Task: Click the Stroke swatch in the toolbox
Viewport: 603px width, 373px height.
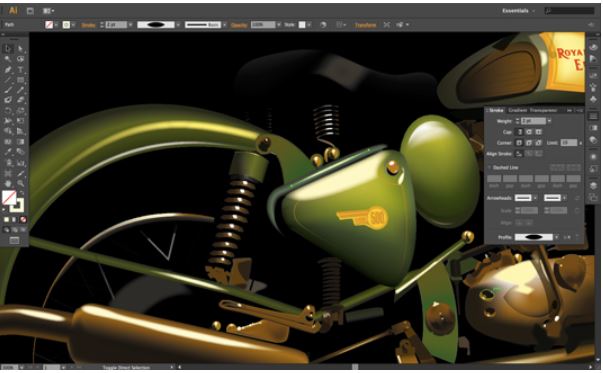Action: [x=17, y=206]
